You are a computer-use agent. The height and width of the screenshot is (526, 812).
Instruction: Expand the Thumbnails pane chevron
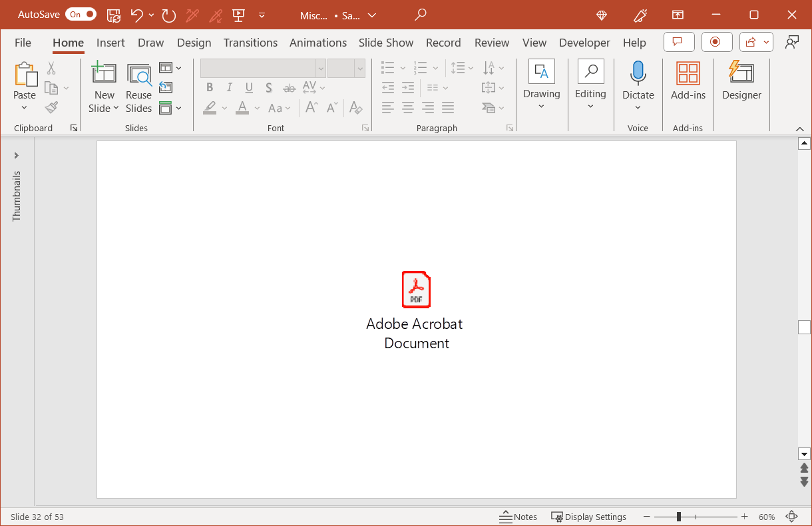pyautogui.click(x=17, y=156)
